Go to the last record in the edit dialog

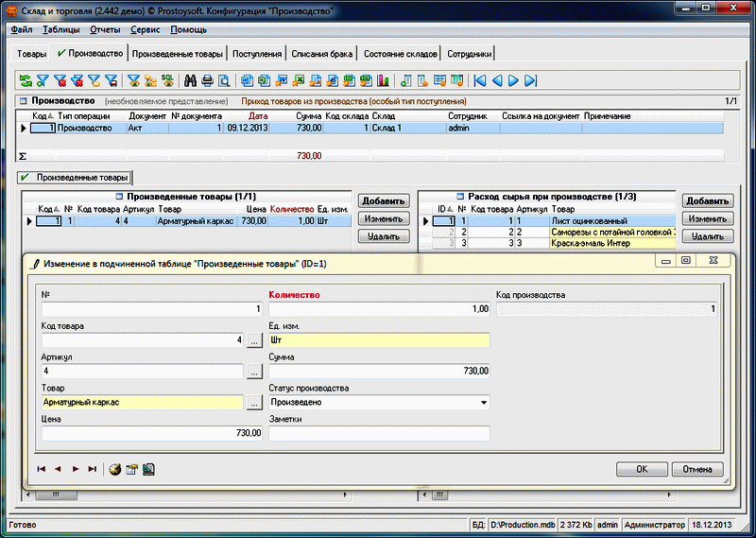(93, 468)
